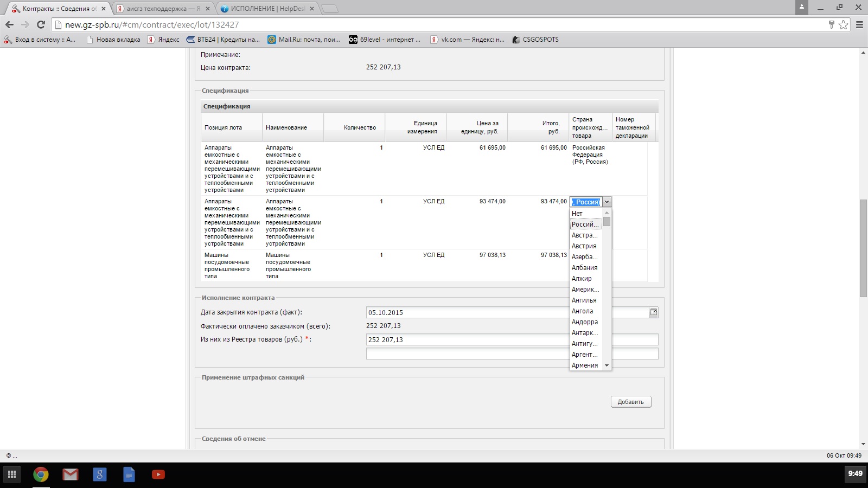Choose 'Нет' in the country list
The image size is (868, 488).
tap(586, 214)
